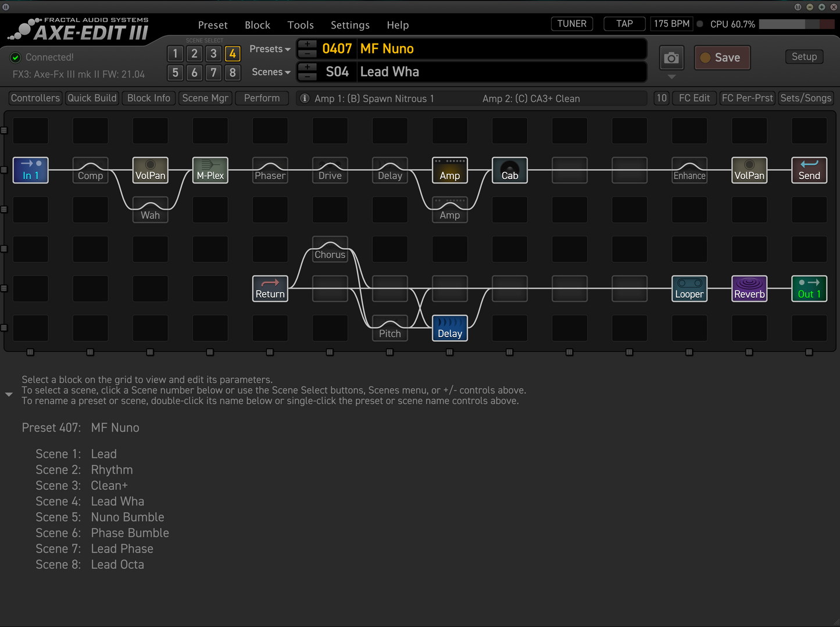The image size is (840, 627).
Task: Activate Scene 8 via scene select
Action: (x=233, y=73)
